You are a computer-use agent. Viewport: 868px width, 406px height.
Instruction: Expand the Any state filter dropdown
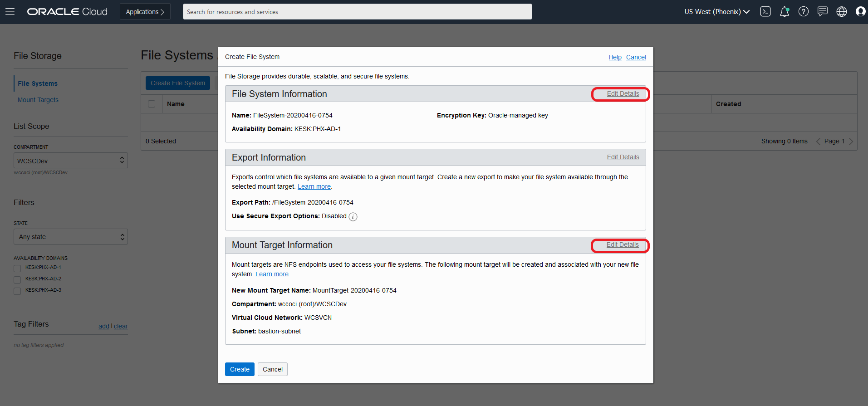[71, 237]
